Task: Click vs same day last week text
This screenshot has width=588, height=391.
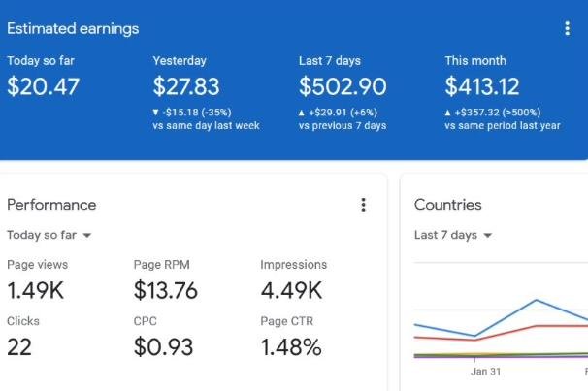Action: [x=206, y=125]
